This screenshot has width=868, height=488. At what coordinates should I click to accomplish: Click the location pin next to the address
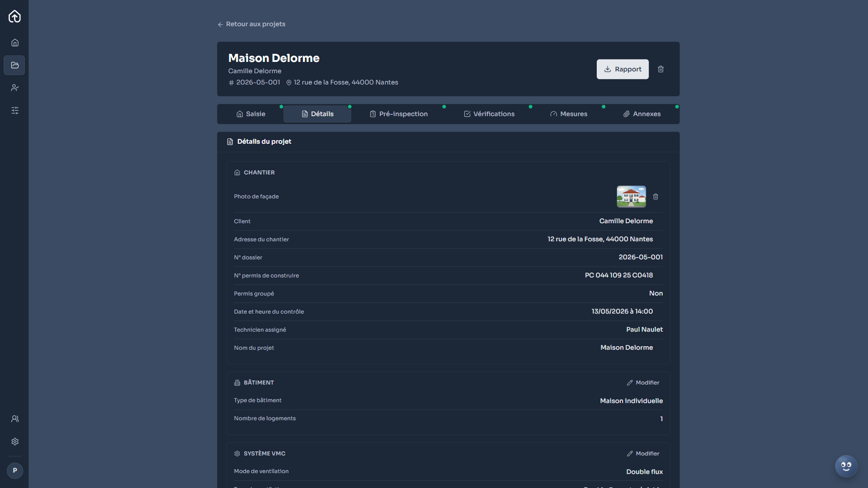click(288, 83)
